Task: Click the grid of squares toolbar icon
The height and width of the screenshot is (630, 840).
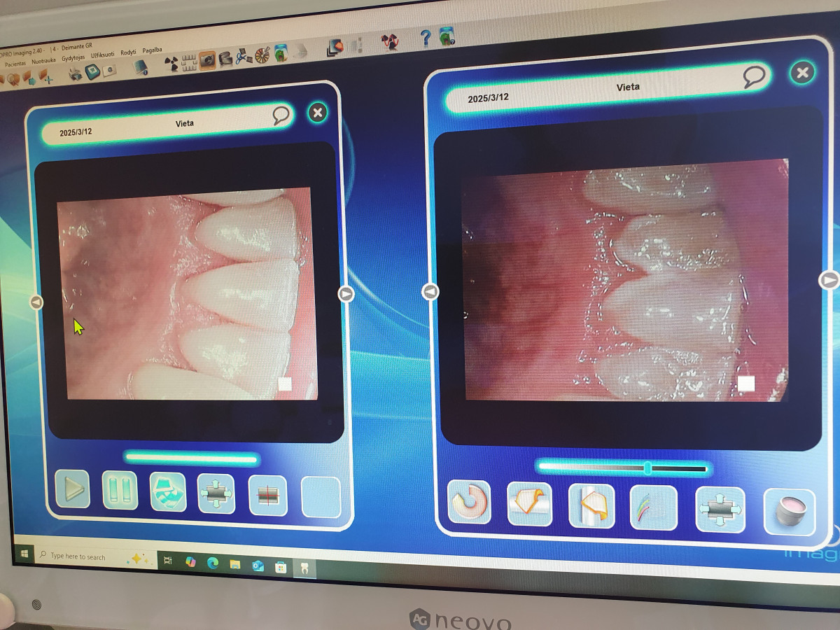Action: click(189, 62)
